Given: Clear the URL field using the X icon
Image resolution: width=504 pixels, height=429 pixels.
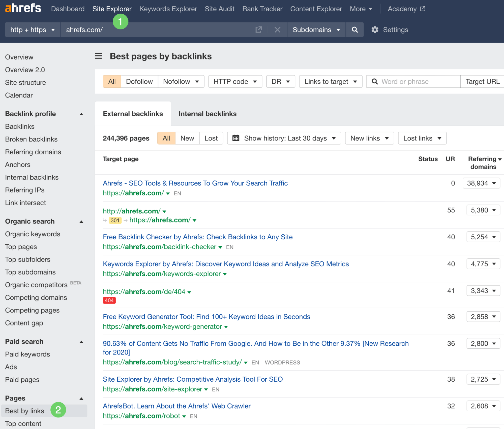Looking at the screenshot, I should pyautogui.click(x=277, y=29).
